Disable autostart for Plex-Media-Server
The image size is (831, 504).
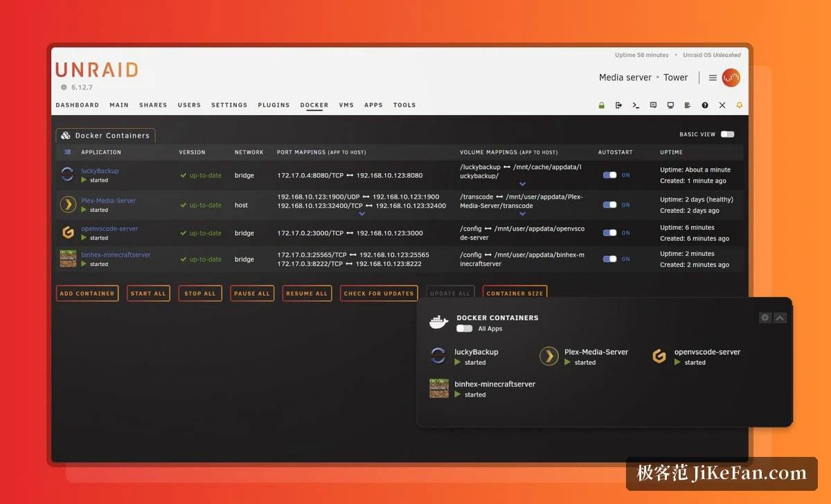[609, 205]
